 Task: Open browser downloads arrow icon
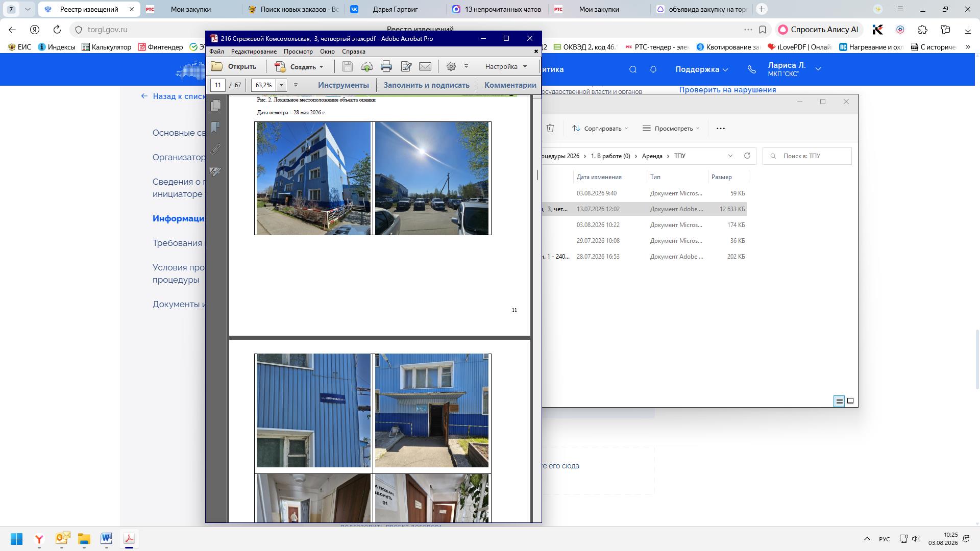click(968, 30)
